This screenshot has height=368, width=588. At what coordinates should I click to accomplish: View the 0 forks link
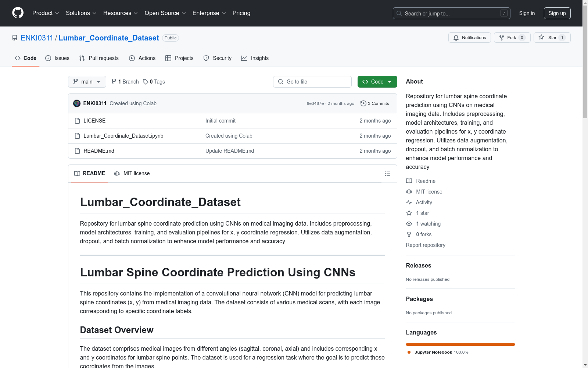(x=419, y=234)
